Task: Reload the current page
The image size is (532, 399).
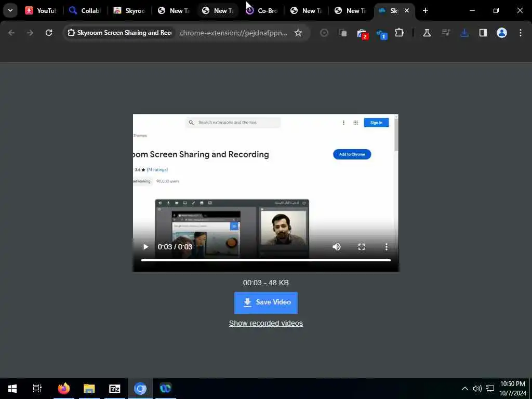Action: (49, 33)
